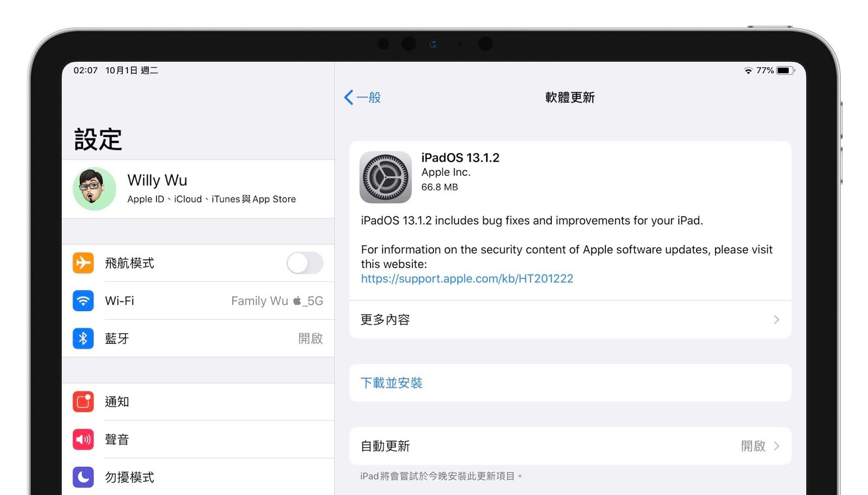The width and height of the screenshot is (868, 495).
Task: Open 自動更新 via its chevron arrow
Action: click(x=776, y=446)
